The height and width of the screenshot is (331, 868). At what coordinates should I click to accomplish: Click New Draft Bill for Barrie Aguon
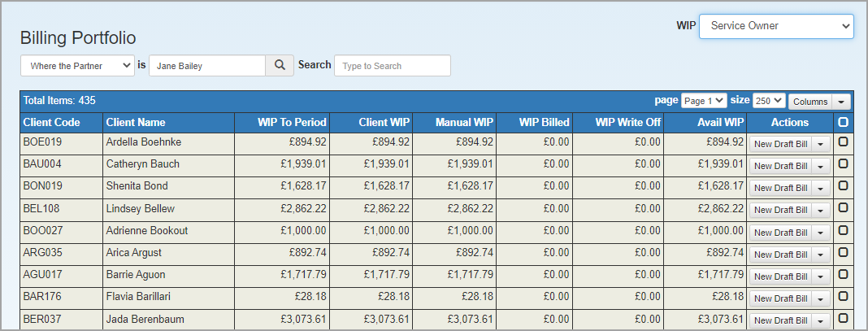pos(780,277)
